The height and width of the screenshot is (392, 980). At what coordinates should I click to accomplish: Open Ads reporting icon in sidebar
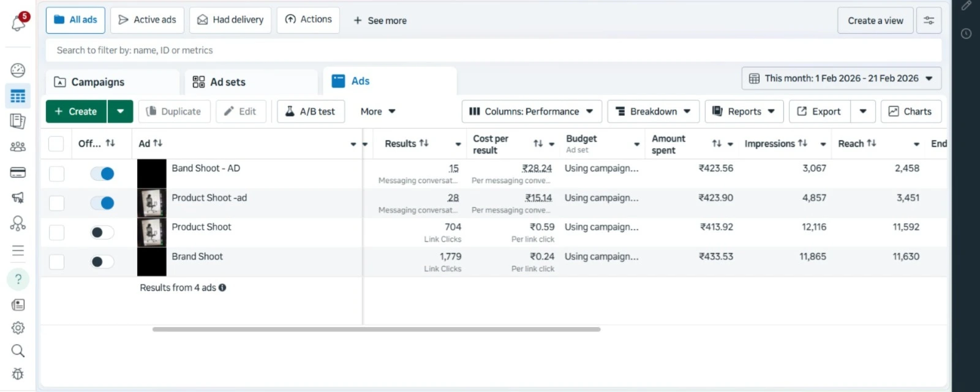pyautogui.click(x=18, y=121)
